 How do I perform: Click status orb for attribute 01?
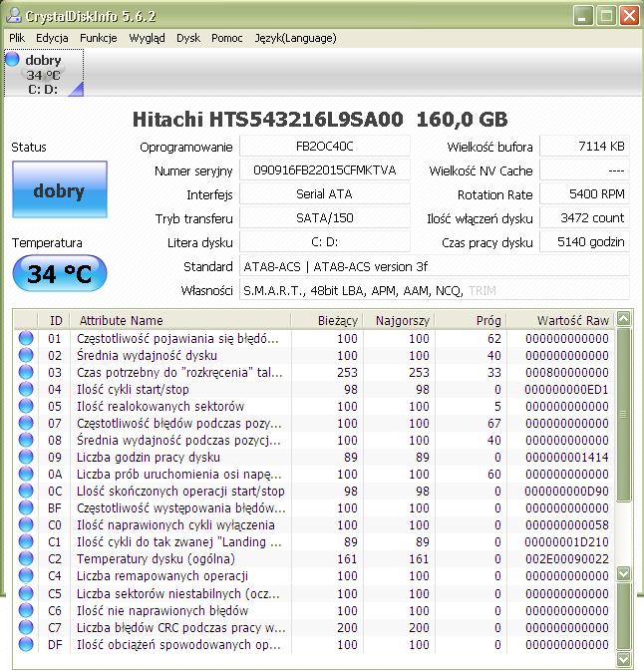pyautogui.click(x=26, y=338)
